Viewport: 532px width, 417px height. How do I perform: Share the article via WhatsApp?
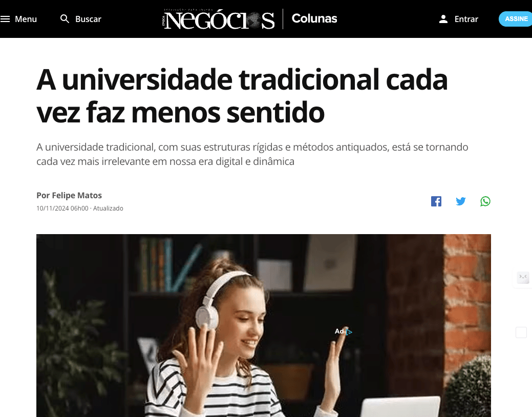[485, 201]
